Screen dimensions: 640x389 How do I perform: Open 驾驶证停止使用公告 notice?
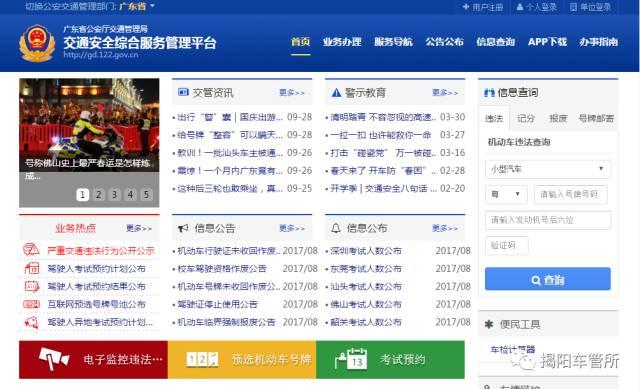point(218,305)
